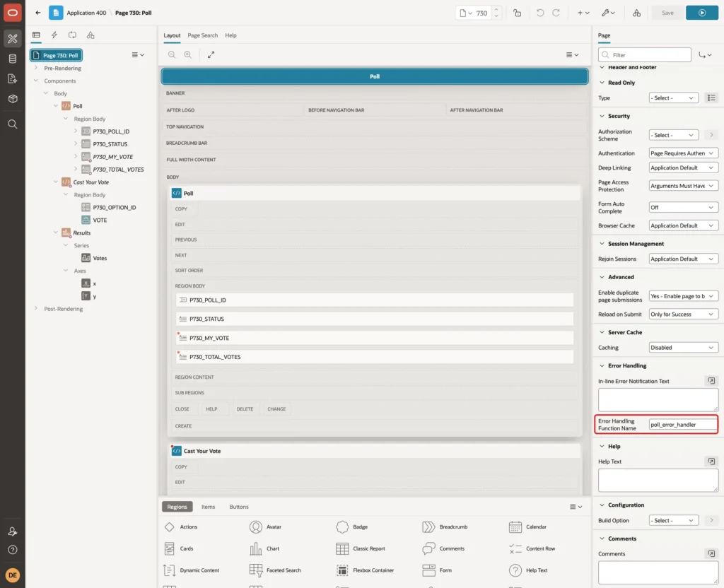The image size is (724, 588).
Task: Click the Save button
Action: point(667,13)
